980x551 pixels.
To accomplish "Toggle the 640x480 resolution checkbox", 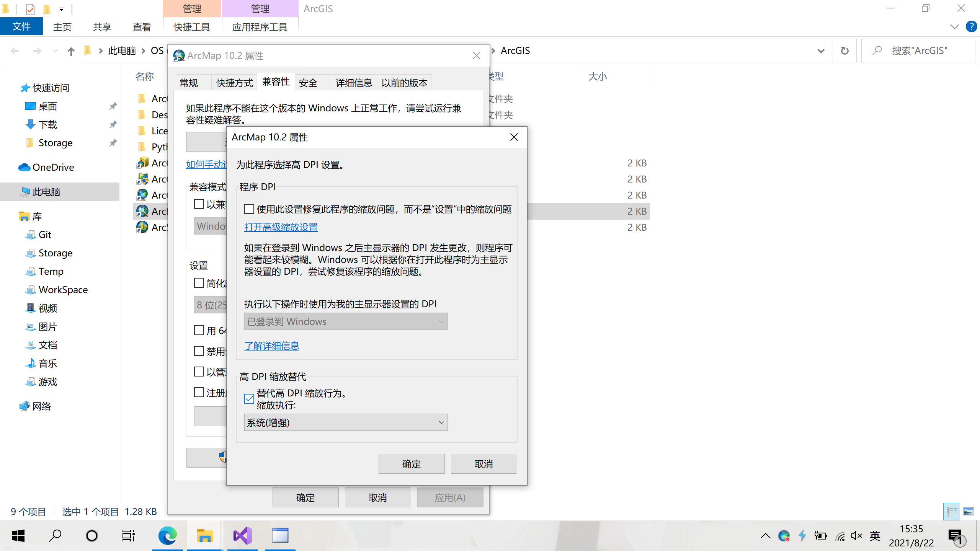I will tap(199, 330).
